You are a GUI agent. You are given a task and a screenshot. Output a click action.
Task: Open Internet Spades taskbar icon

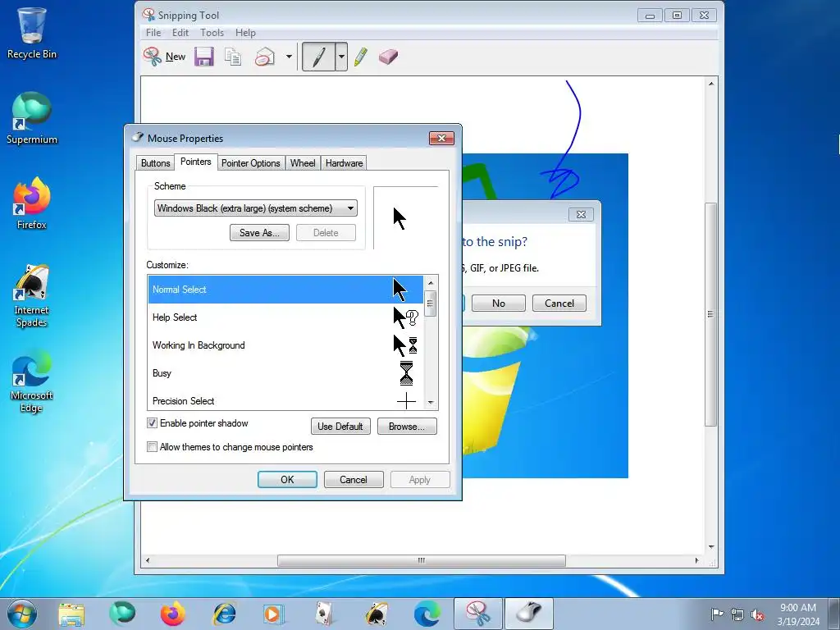coord(376,614)
